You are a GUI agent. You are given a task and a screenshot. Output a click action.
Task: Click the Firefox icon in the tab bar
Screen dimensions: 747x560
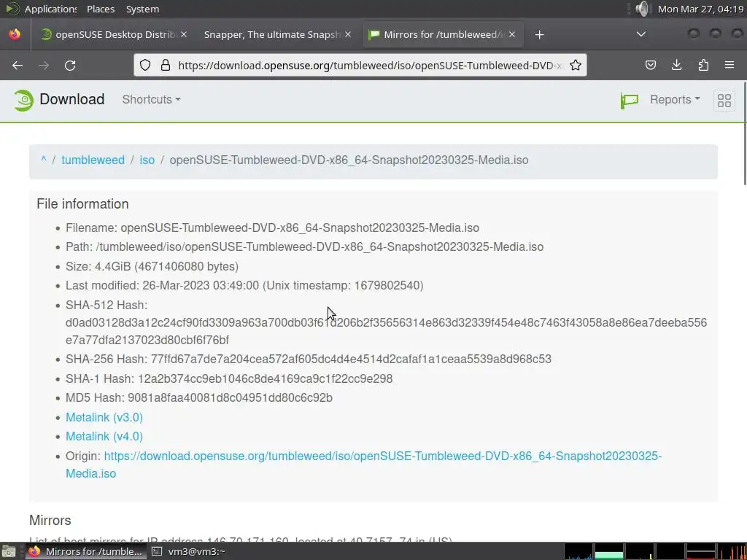tap(15, 34)
